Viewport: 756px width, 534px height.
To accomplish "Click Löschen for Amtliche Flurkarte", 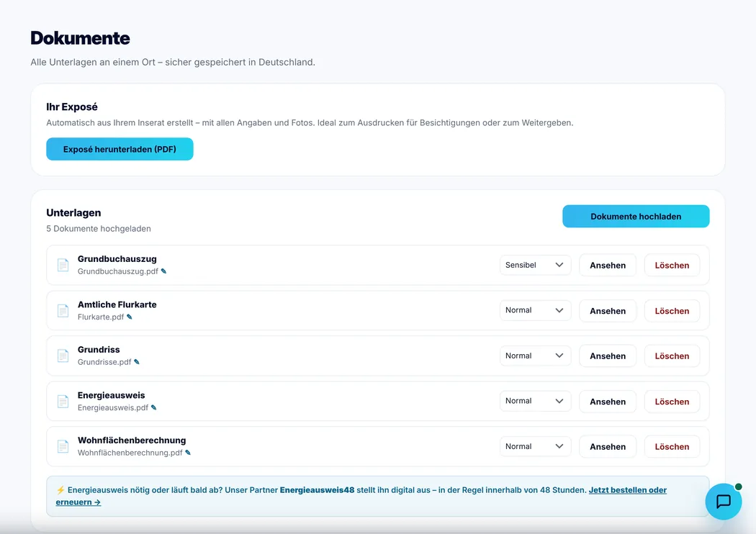I will coord(672,311).
